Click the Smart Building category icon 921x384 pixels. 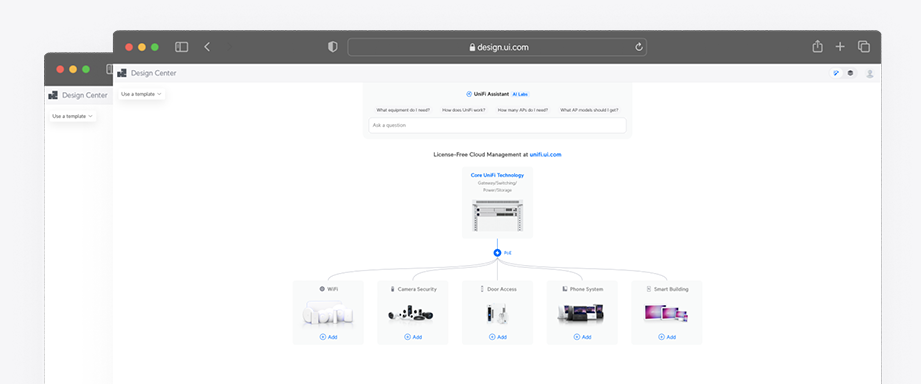pyautogui.click(x=648, y=289)
